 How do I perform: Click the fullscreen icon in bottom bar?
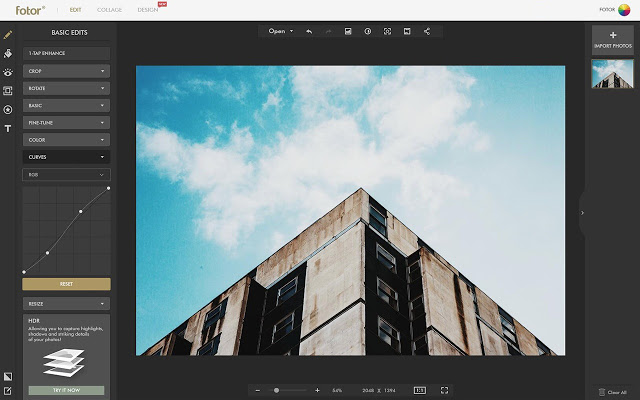pos(444,390)
